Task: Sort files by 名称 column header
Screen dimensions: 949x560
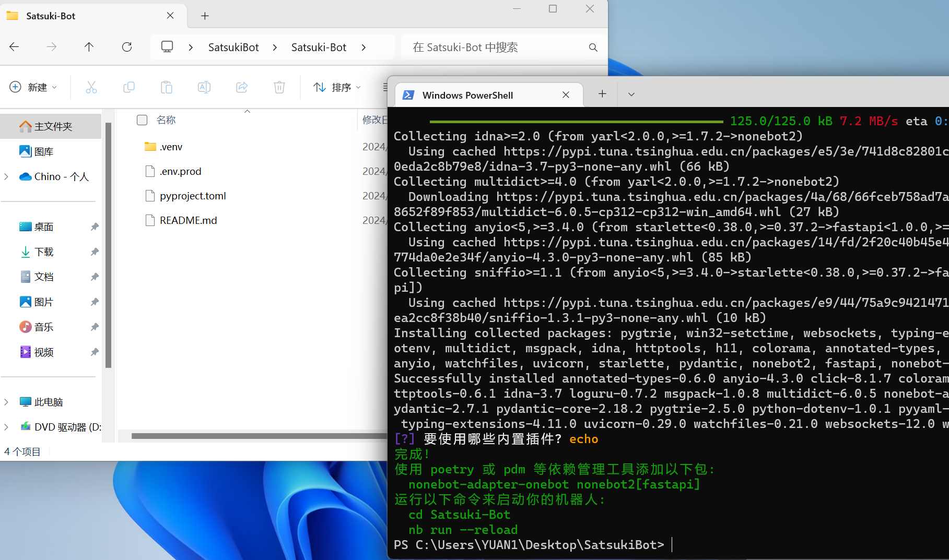Action: (166, 120)
